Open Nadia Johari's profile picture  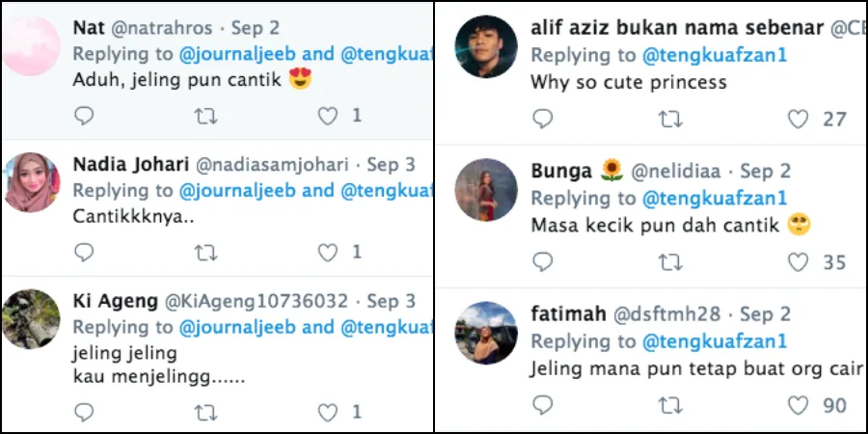tap(31, 182)
